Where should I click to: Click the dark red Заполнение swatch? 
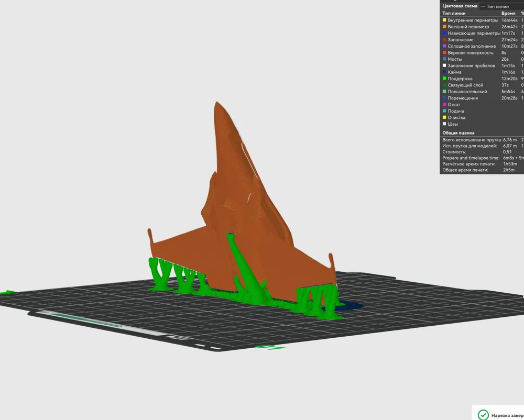(444, 40)
